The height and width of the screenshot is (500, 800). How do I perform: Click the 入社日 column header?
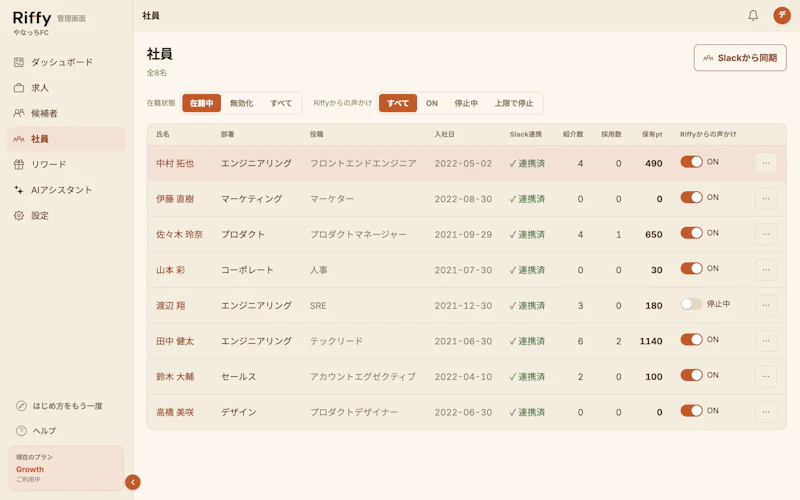[444, 134]
